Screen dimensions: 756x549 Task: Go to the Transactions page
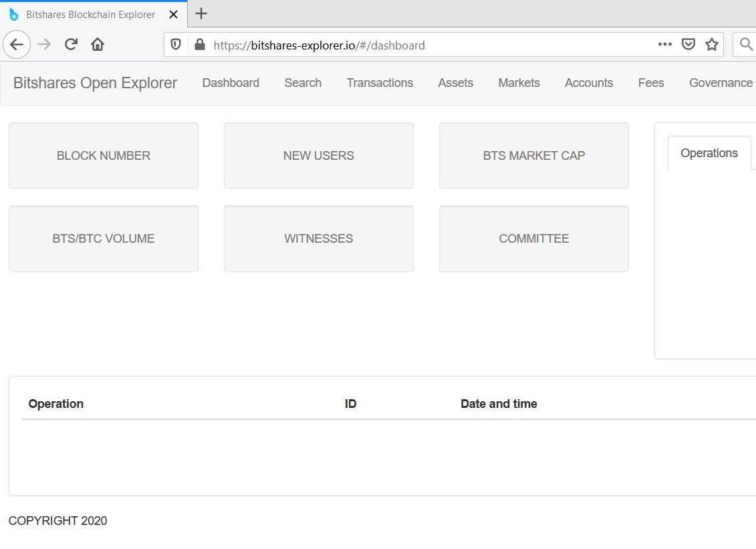(380, 83)
